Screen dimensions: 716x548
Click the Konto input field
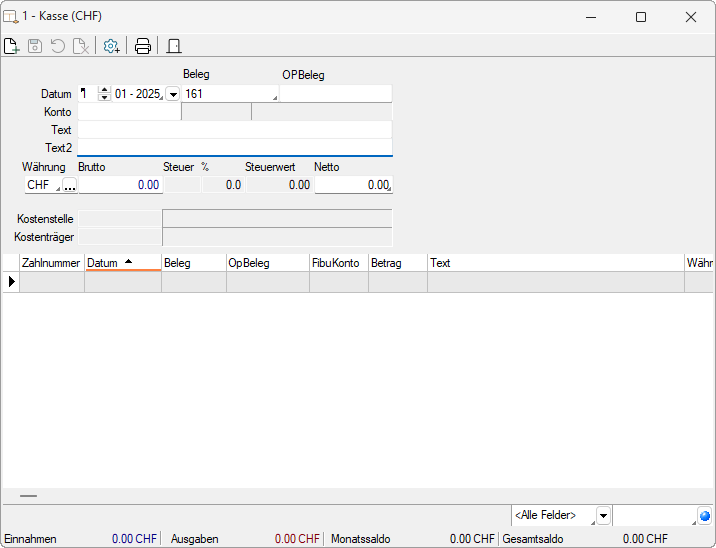coord(129,112)
